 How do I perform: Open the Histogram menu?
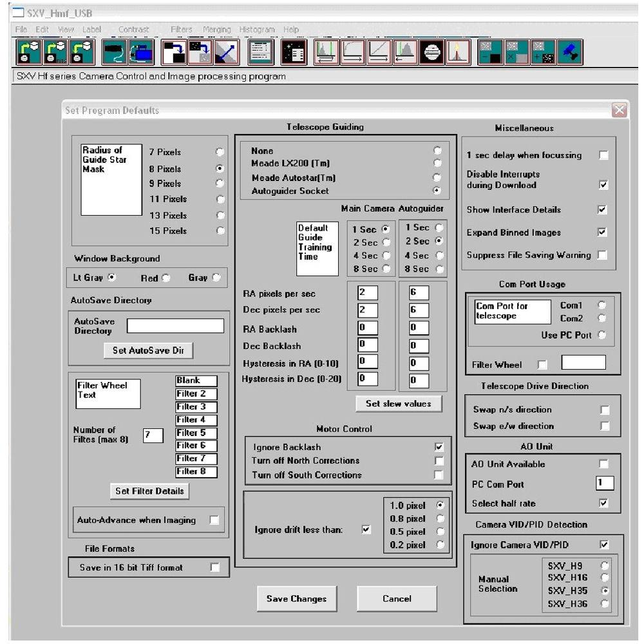click(256, 30)
